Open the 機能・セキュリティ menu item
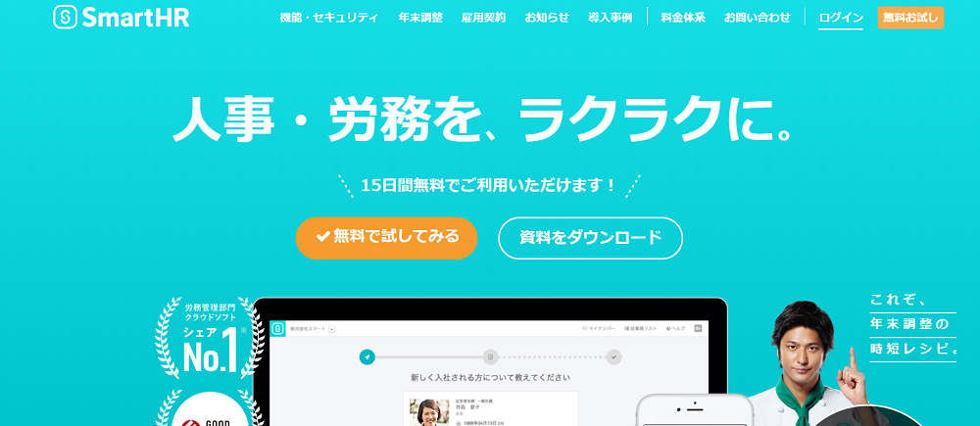 (328, 18)
